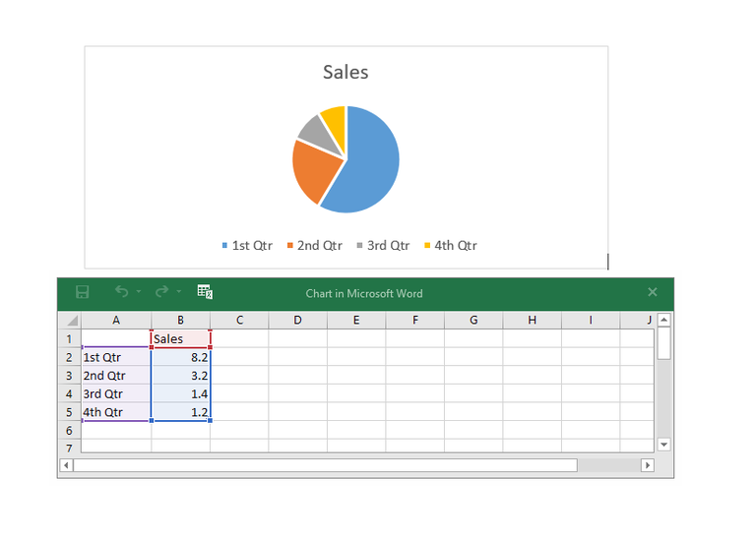Select the Sales header cell in spreadsheet
The height and width of the screenshot is (539, 756).
tap(181, 338)
